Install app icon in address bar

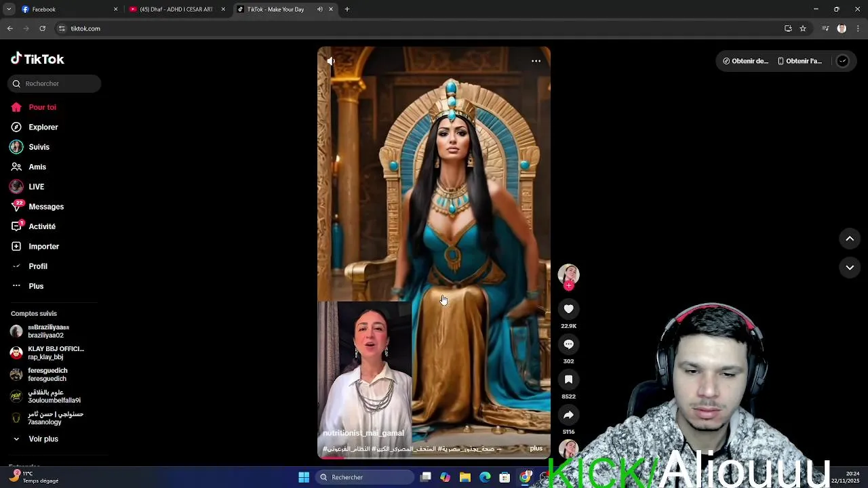tap(788, 28)
